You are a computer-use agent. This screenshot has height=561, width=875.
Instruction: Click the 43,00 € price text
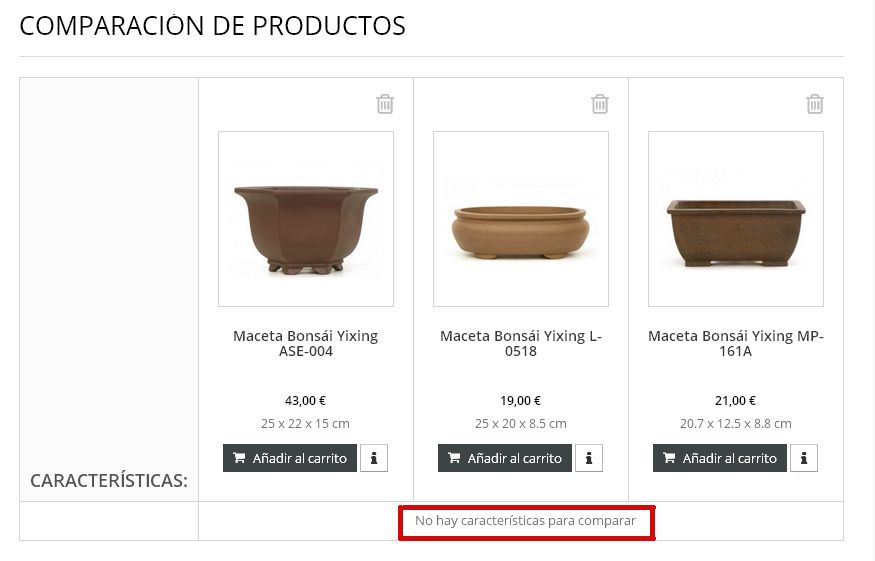305,400
